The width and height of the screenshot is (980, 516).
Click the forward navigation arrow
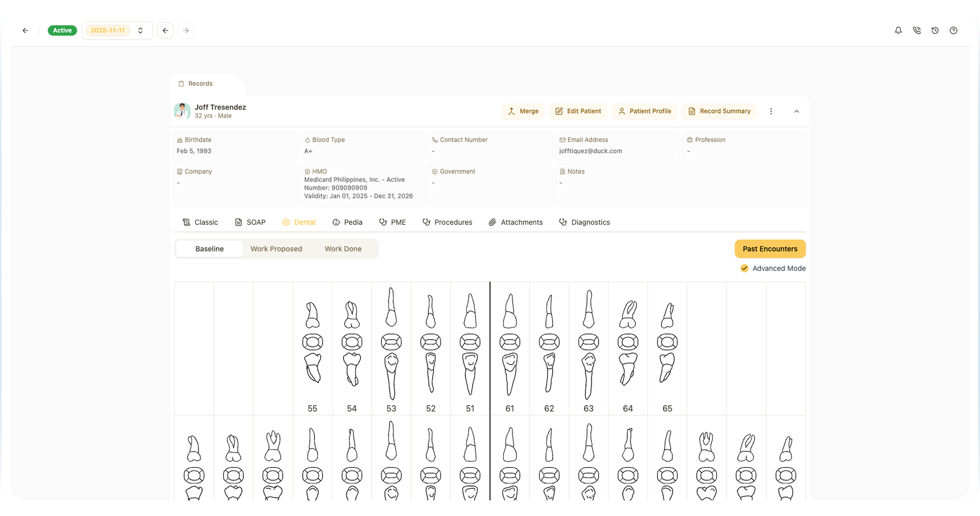tap(186, 30)
